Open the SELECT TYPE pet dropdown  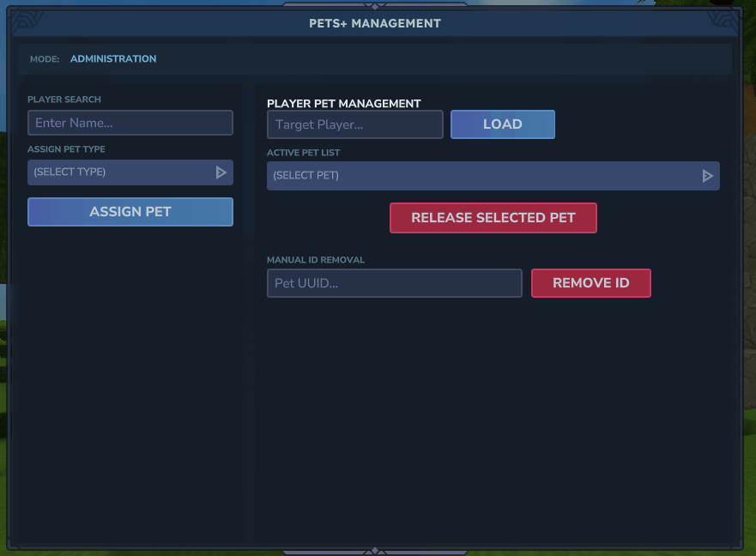[130, 172]
